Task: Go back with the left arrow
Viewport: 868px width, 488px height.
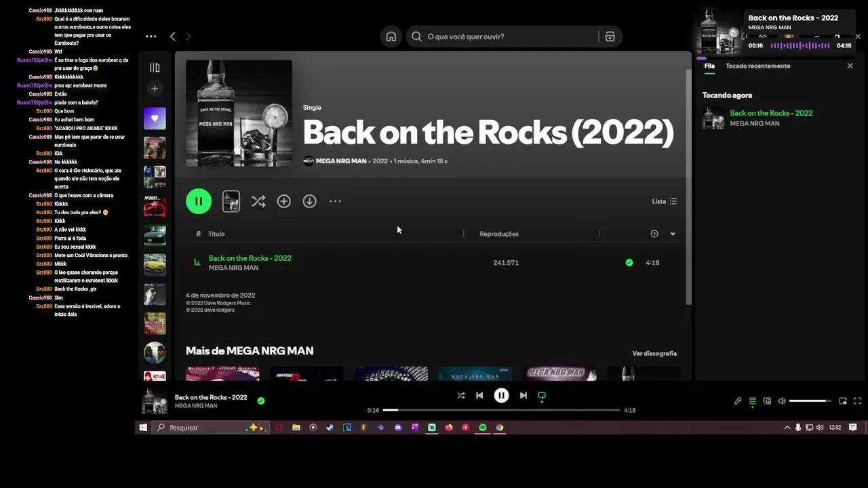Action: 173,37
